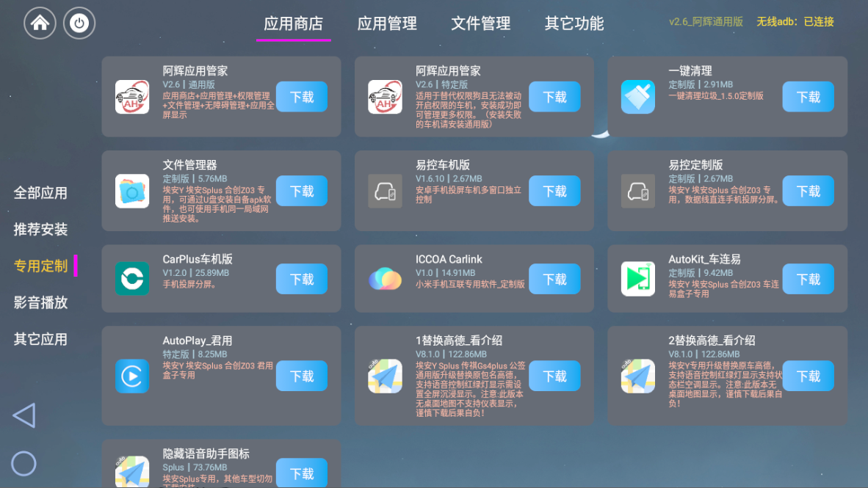Viewport: 868px width, 488px height.
Task: Click the 易控定制版 title text
Action: 696,165
